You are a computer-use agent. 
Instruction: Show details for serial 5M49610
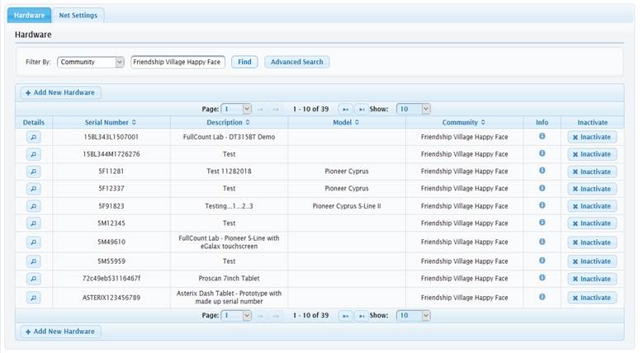point(34,242)
